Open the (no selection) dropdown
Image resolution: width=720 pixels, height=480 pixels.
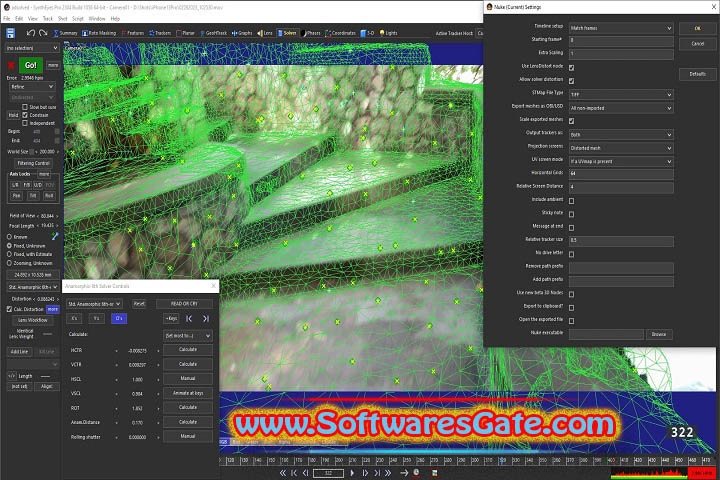click(32, 48)
